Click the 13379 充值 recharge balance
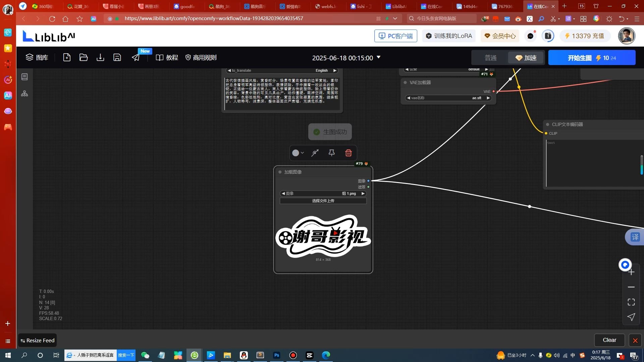Screen dimensions: 644x362 coord(585,36)
